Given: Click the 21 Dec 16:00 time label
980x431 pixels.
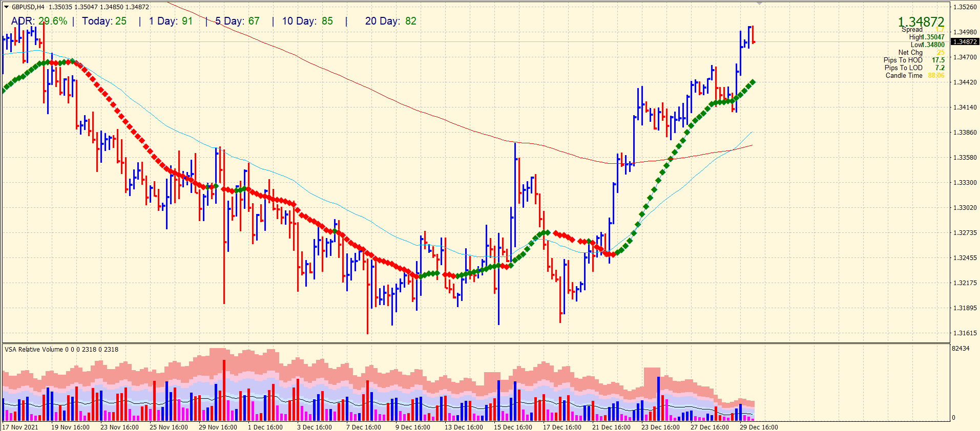Looking at the screenshot, I should [x=611, y=427].
